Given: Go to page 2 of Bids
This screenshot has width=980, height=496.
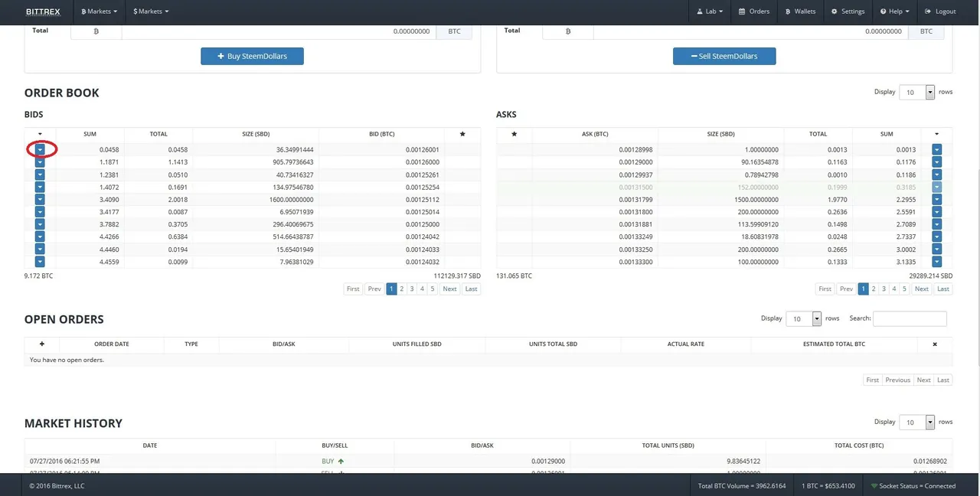Looking at the screenshot, I should 402,289.
